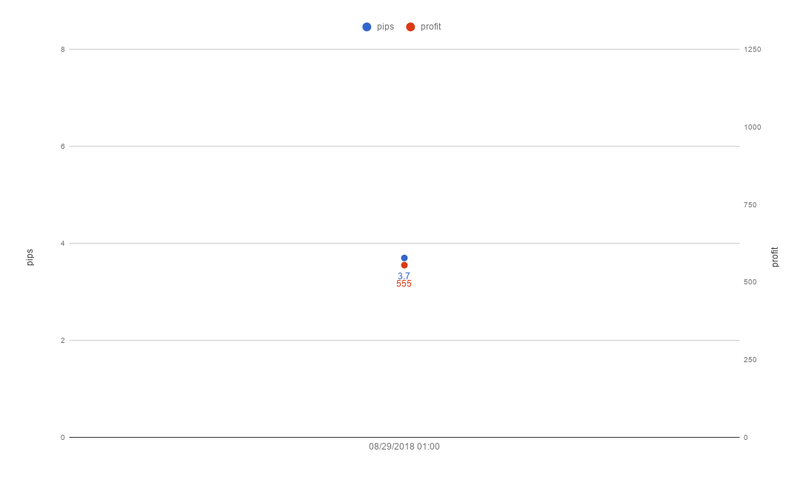Click the blue pips legend dot
Image resolution: width=800 pixels, height=494 pixels.
point(366,27)
